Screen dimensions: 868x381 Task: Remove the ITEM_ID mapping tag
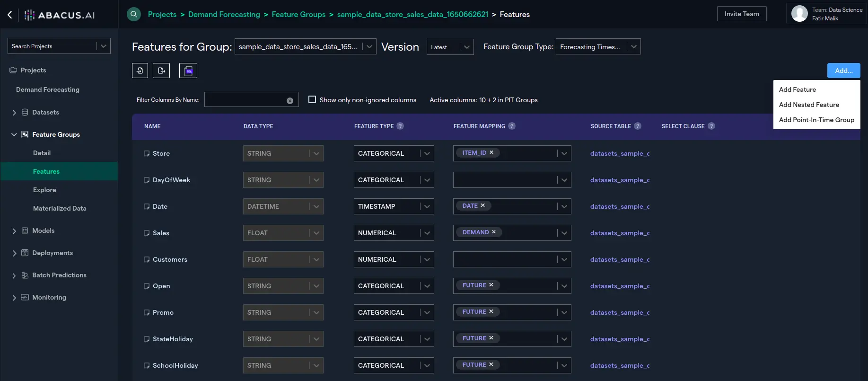[x=491, y=152]
